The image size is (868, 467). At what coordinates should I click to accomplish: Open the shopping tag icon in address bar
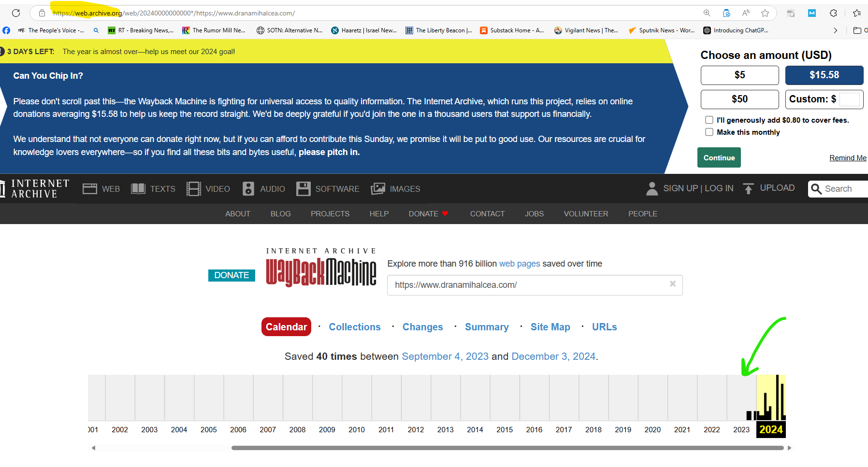pyautogui.click(x=726, y=13)
